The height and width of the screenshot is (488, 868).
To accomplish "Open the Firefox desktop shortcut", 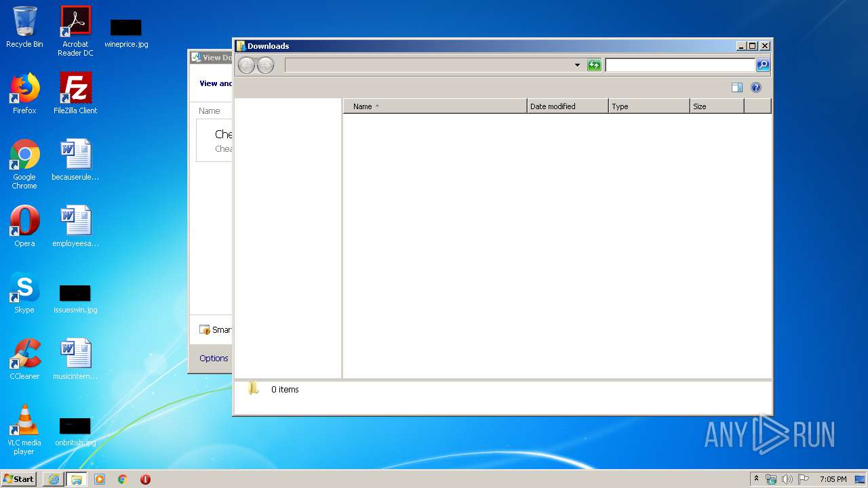I will (24, 94).
